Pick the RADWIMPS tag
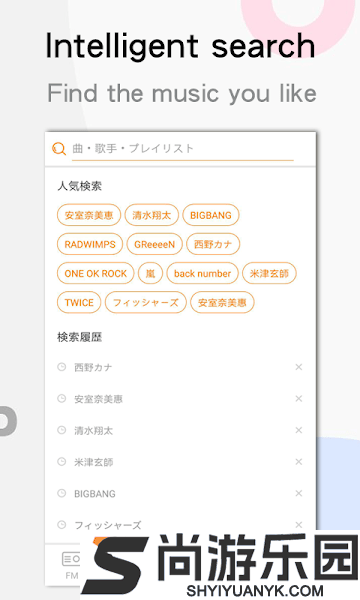 tap(90, 244)
